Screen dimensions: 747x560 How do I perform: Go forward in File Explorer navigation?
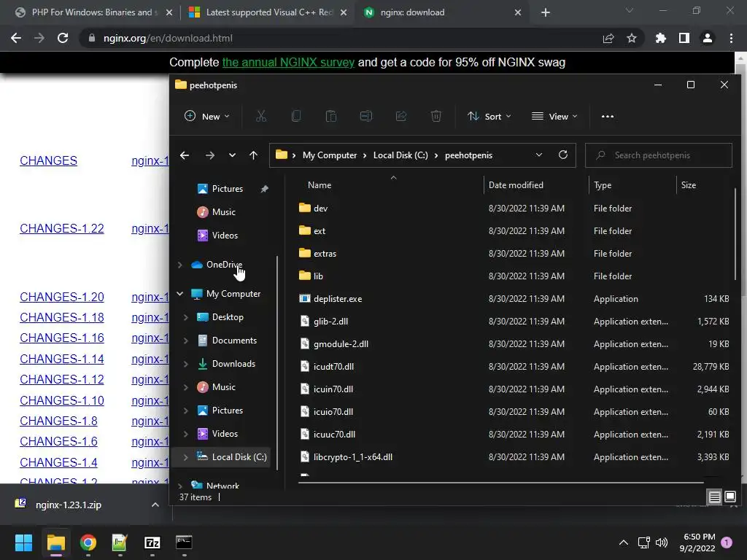[209, 155]
